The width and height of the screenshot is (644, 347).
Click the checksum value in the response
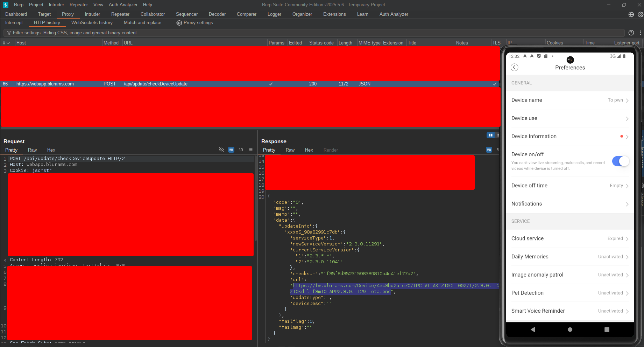point(369,274)
